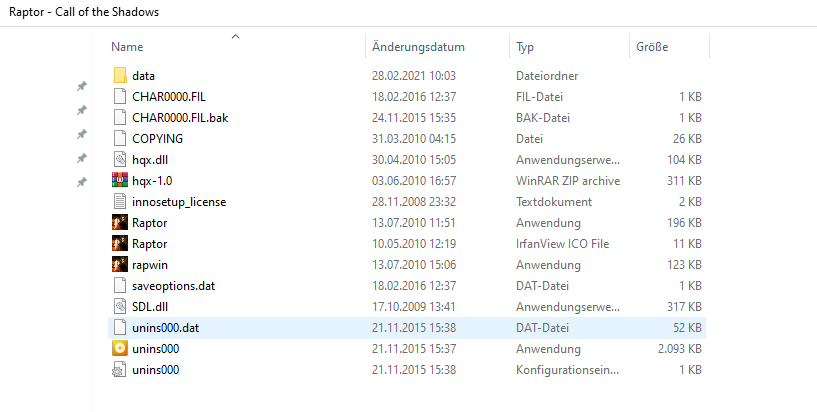Click the date 28.02.2021 10:03
Image resolution: width=817 pixels, height=412 pixels.
pyautogui.click(x=414, y=76)
